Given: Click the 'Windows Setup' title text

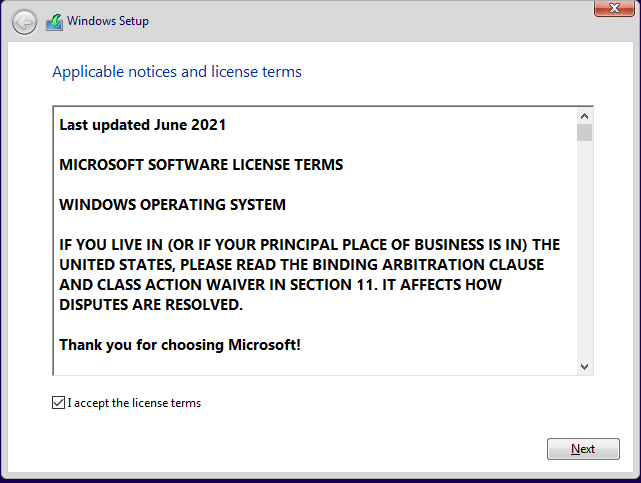Looking at the screenshot, I should tap(108, 21).
